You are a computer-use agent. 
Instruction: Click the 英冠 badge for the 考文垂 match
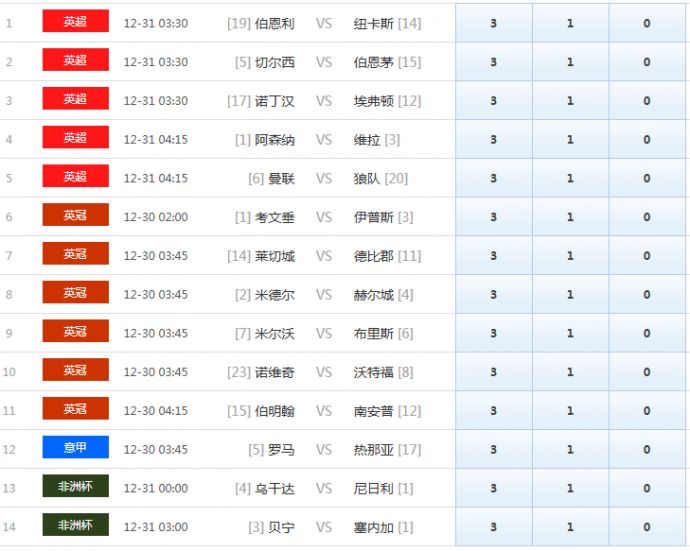(75, 215)
